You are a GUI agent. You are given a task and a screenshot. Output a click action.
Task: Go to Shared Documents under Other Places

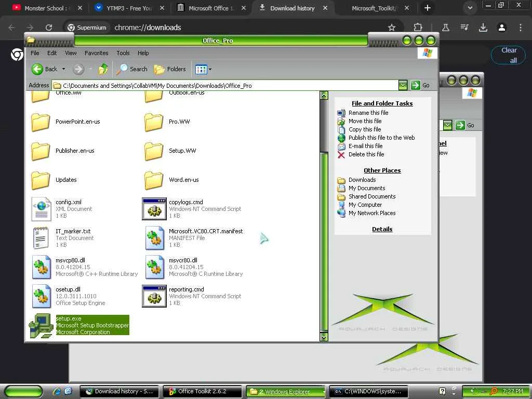(372, 196)
